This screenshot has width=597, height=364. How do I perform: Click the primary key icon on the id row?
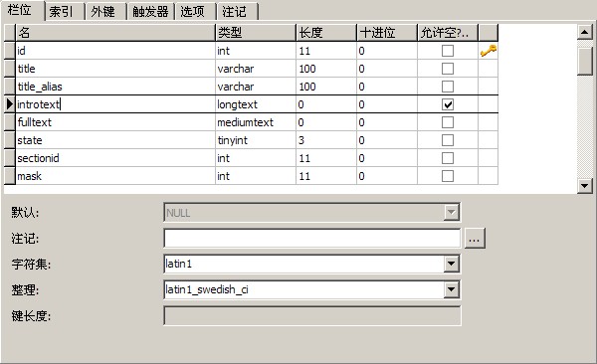pyautogui.click(x=489, y=51)
